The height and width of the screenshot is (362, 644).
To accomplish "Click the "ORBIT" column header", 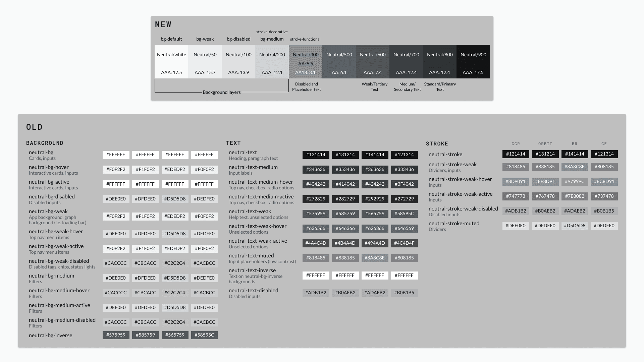I will (x=545, y=144).
